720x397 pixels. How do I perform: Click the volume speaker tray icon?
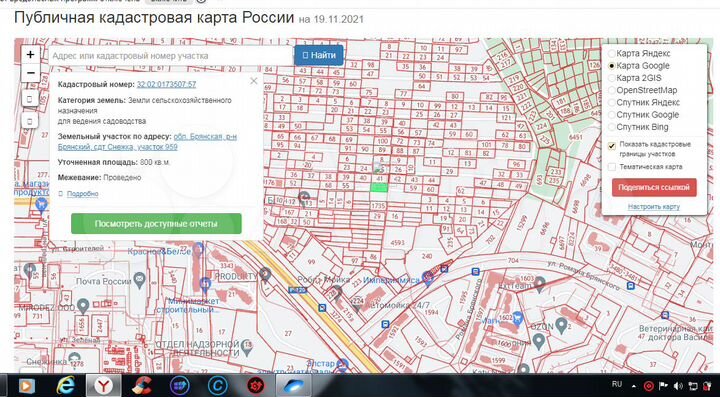(678, 386)
